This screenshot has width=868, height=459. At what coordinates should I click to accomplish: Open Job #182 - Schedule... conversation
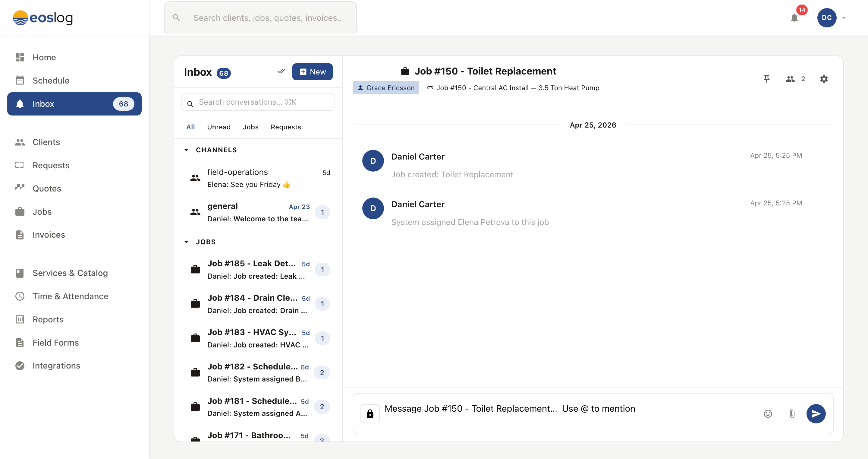click(258, 373)
